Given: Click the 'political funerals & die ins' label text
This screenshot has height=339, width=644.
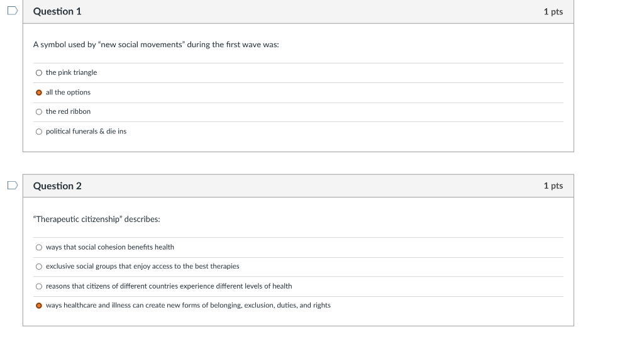Looking at the screenshot, I should point(86,131).
